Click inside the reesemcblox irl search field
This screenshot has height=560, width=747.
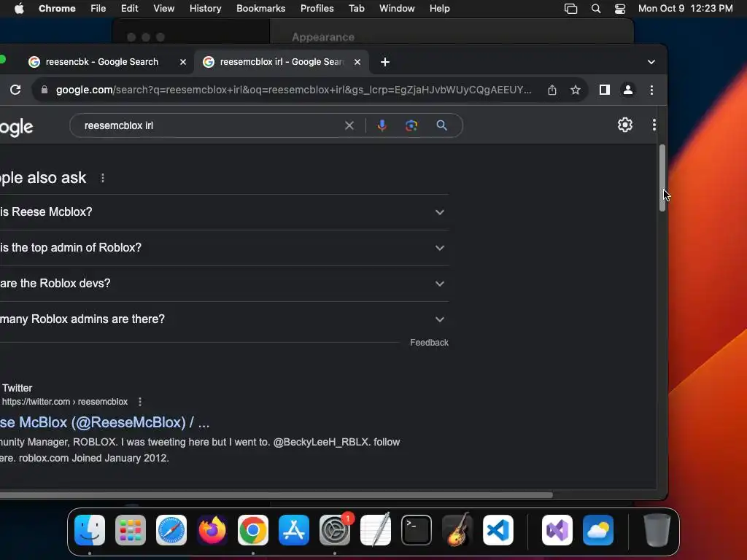[x=209, y=125]
